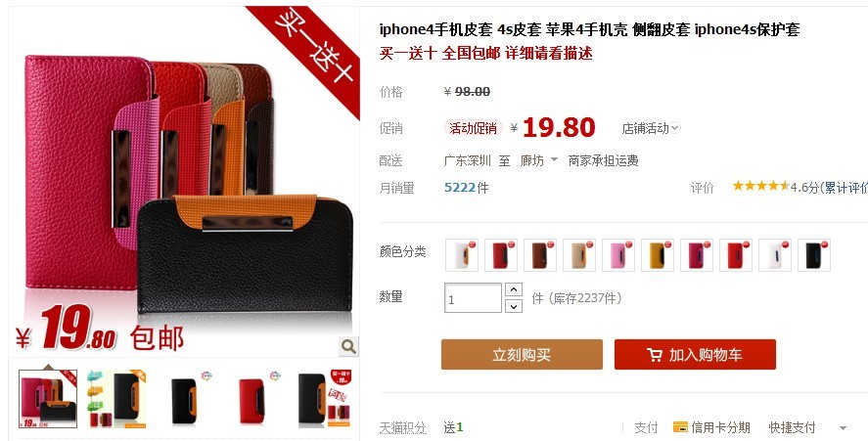Click the 立刻购买 button
Image resolution: width=868 pixels, height=441 pixels.
coord(522,355)
